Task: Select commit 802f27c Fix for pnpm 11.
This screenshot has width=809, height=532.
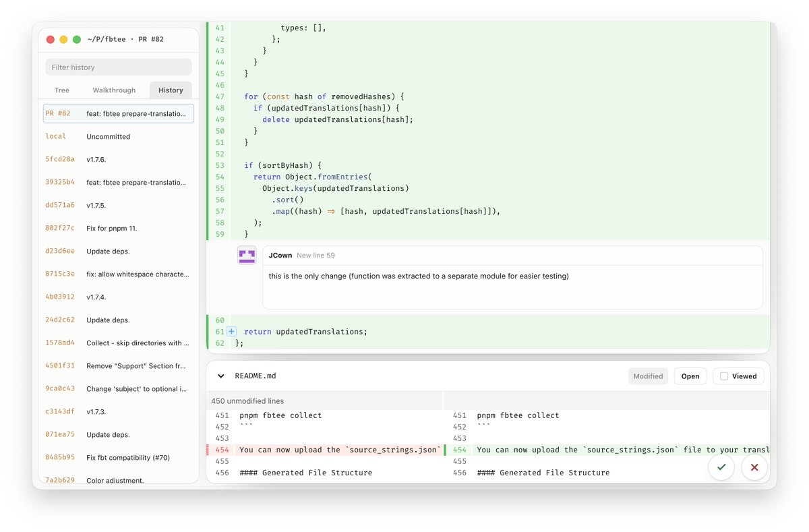Action: click(x=119, y=228)
